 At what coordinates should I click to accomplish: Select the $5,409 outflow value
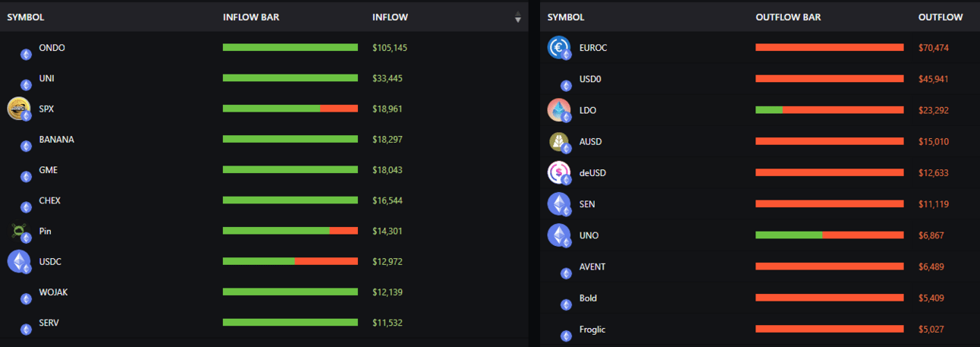point(931,298)
